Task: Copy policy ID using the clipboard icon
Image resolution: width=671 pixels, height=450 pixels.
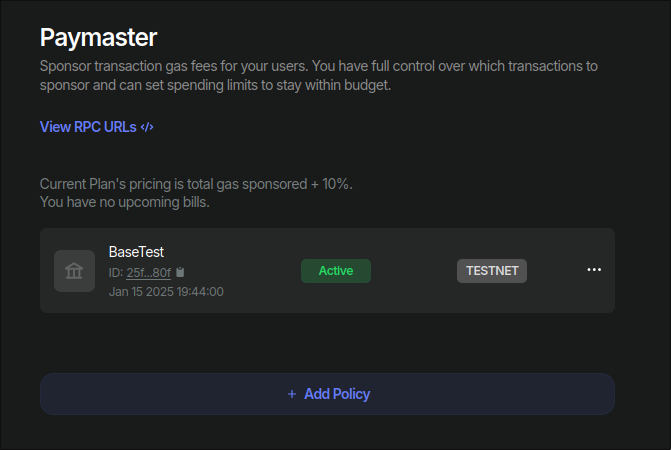Action: coord(180,272)
